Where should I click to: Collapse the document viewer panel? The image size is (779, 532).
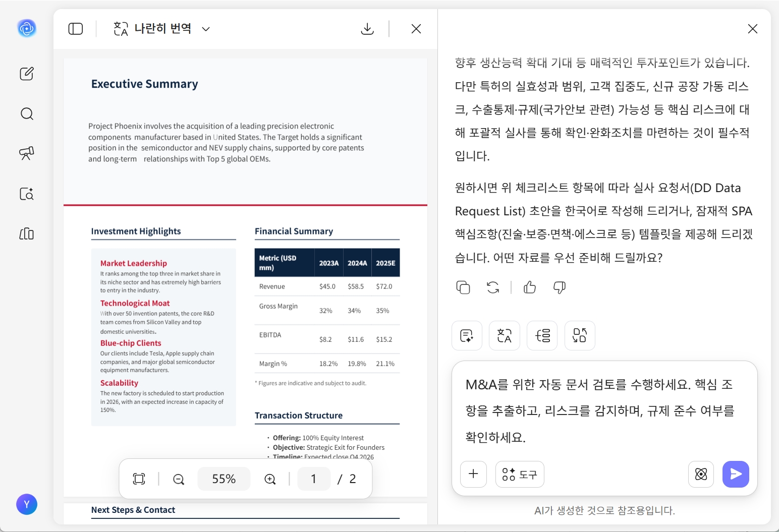pos(75,29)
